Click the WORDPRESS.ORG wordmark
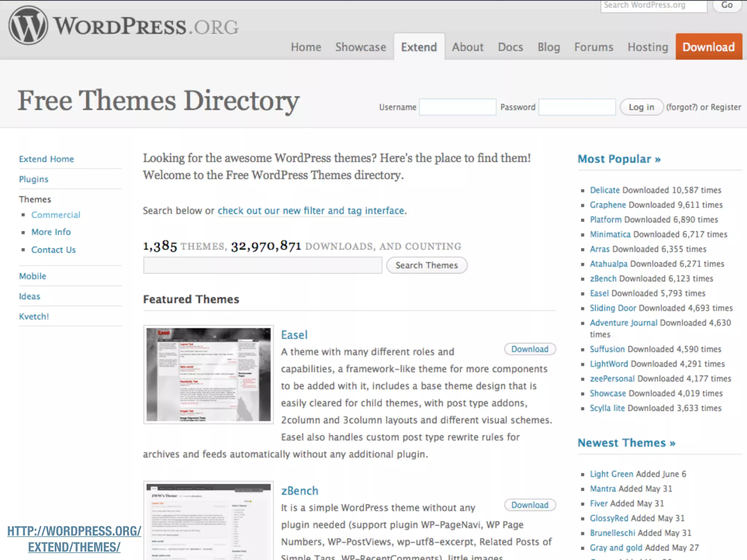 pyautogui.click(x=146, y=26)
